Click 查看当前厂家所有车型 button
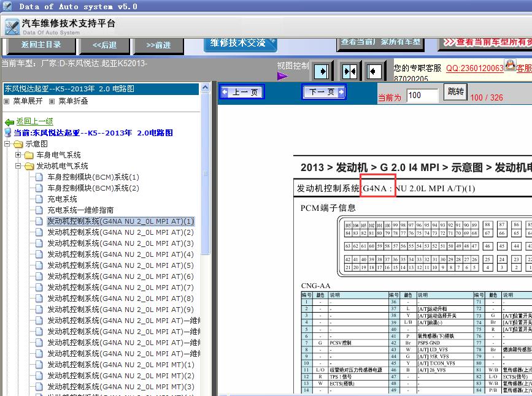The image size is (532, 396). [380, 43]
